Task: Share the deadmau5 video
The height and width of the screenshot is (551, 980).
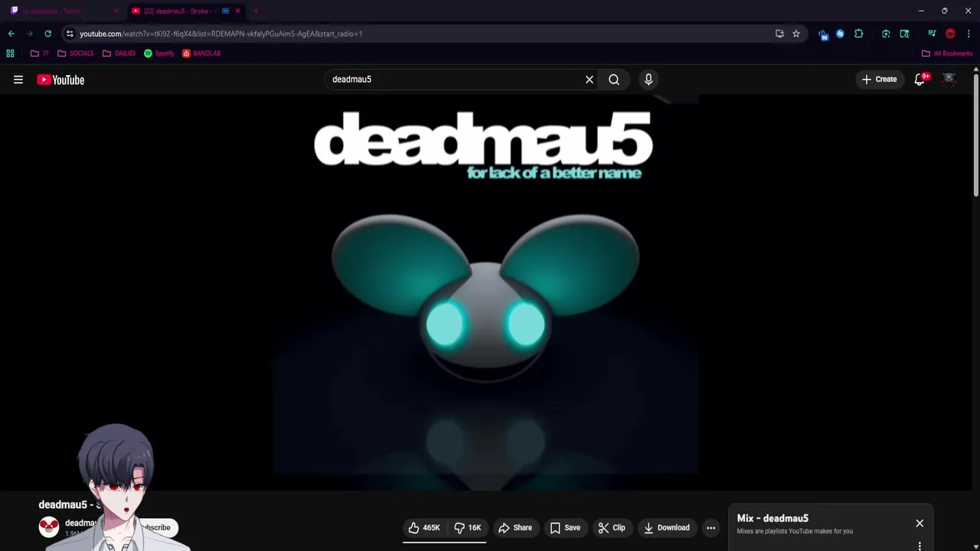Action: tap(515, 527)
